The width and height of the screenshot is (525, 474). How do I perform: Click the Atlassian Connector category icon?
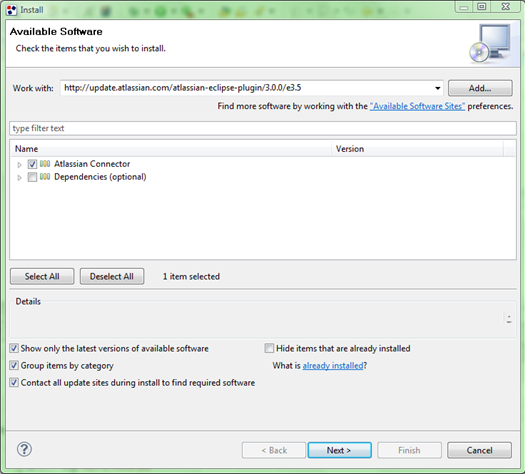[45, 164]
